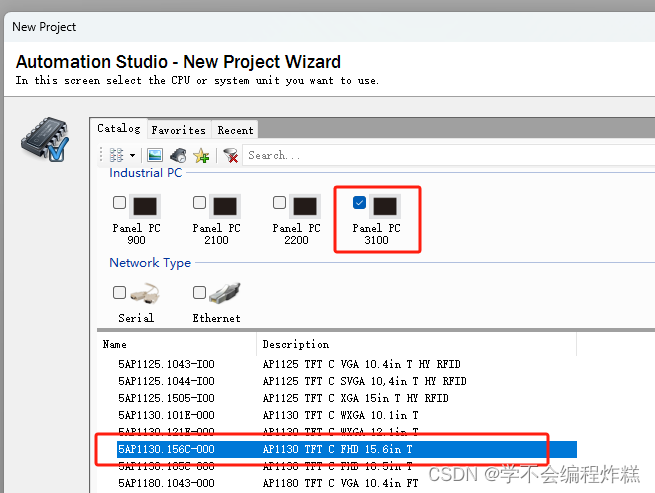The height and width of the screenshot is (493, 655).
Task: Click the Panel PC 900 thumbnail
Action: pos(145,206)
